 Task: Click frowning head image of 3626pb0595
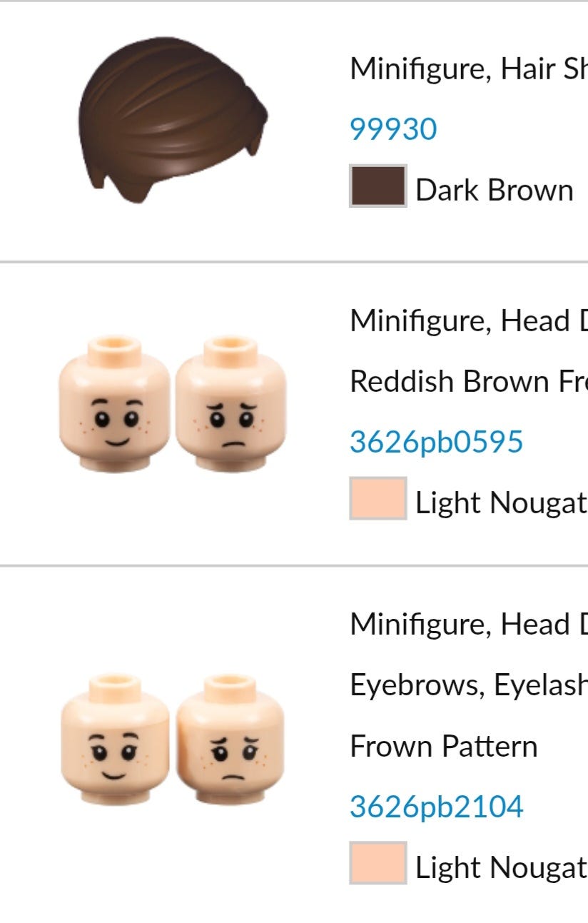[230, 403]
